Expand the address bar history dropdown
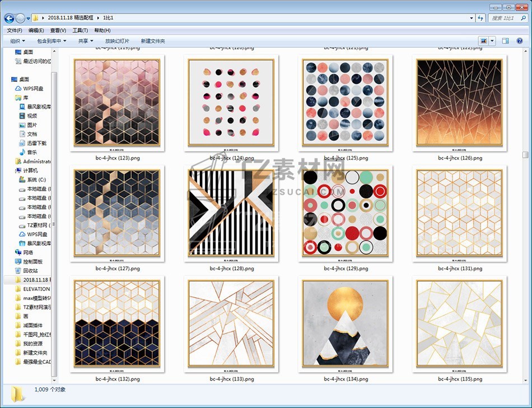 (470, 18)
